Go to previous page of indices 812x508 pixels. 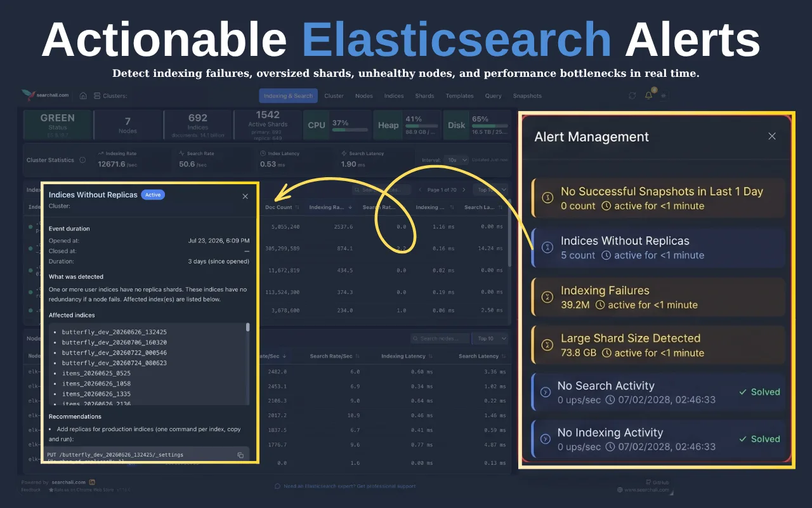[420, 190]
